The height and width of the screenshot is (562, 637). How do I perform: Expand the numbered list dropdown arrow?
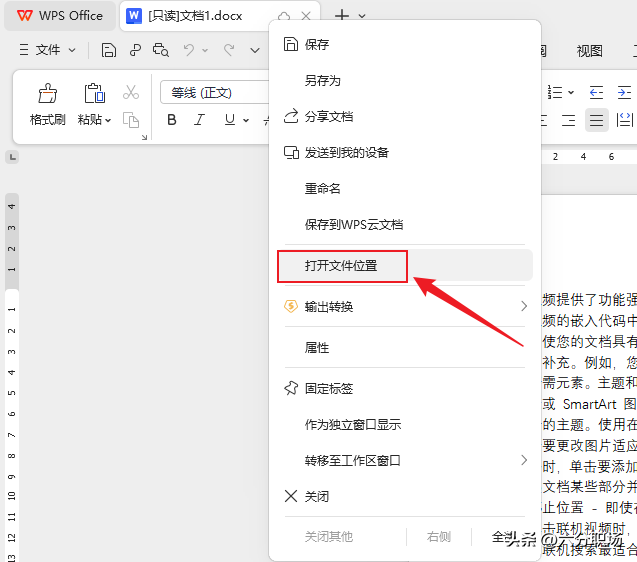pyautogui.click(x=571, y=93)
